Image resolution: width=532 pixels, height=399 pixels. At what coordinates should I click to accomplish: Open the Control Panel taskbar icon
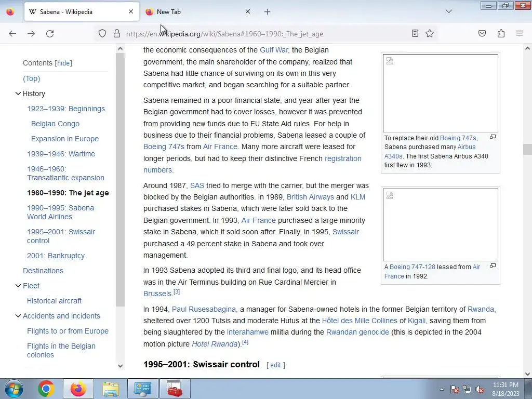pos(142,389)
